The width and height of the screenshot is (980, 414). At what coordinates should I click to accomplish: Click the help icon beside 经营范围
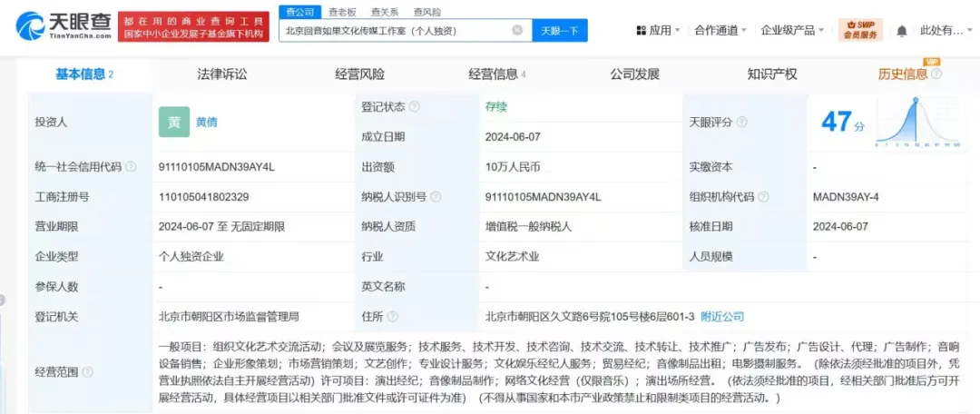point(87,372)
